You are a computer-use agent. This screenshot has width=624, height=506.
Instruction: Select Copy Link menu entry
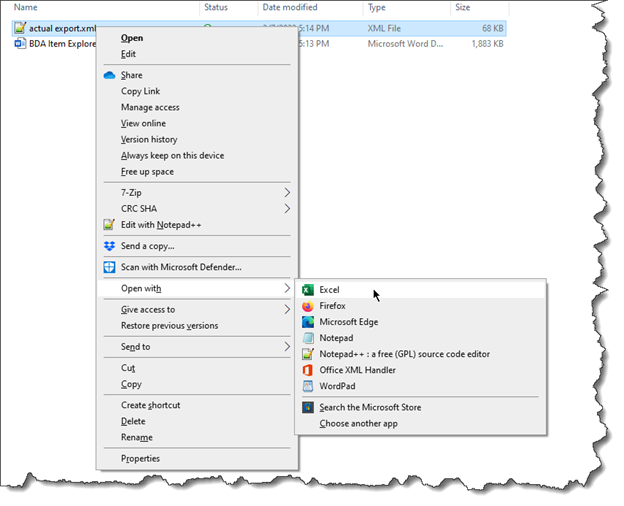tap(197, 91)
